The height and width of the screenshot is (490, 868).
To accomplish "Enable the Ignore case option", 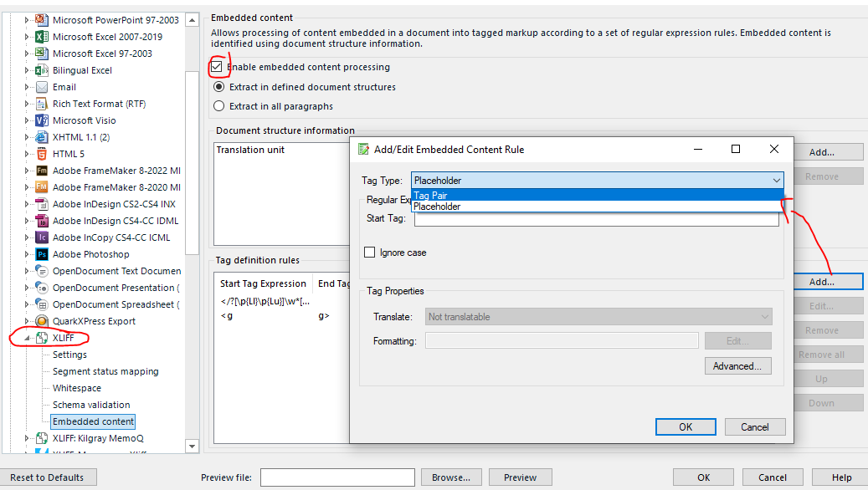I will point(370,252).
